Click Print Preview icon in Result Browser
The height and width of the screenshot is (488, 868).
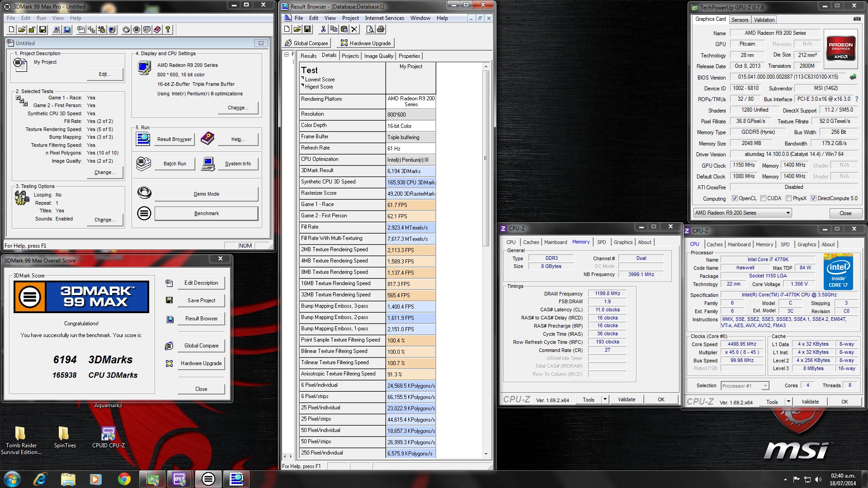[370, 29]
